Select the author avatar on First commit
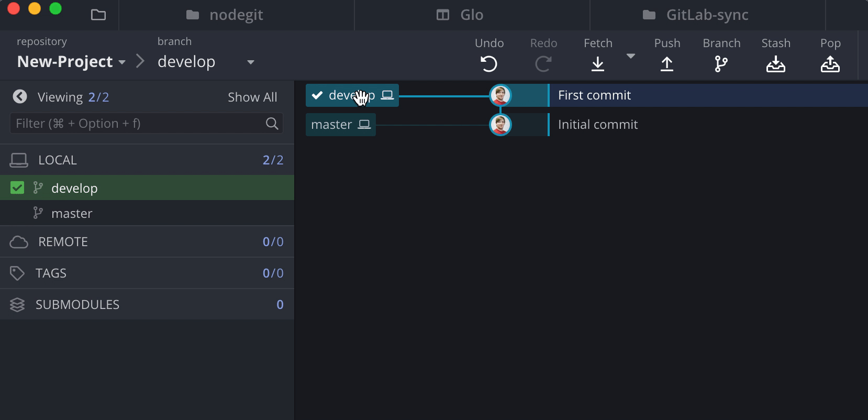 click(500, 95)
